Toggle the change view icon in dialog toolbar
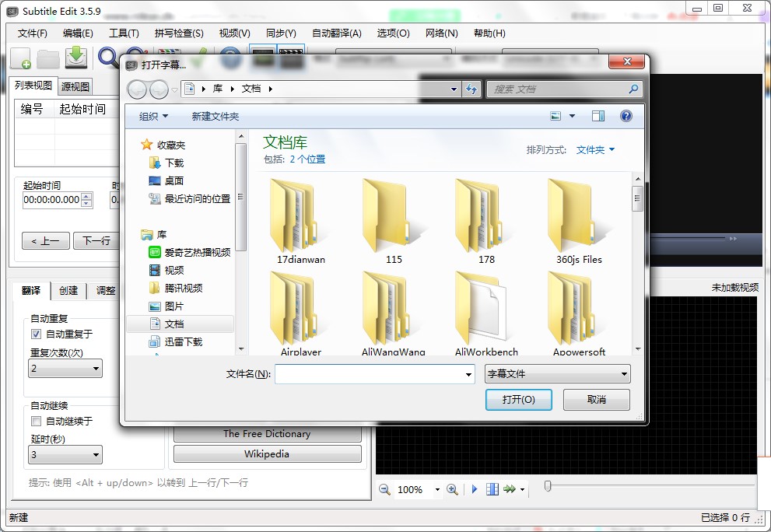Image resolution: width=771 pixels, height=532 pixels. pos(555,115)
